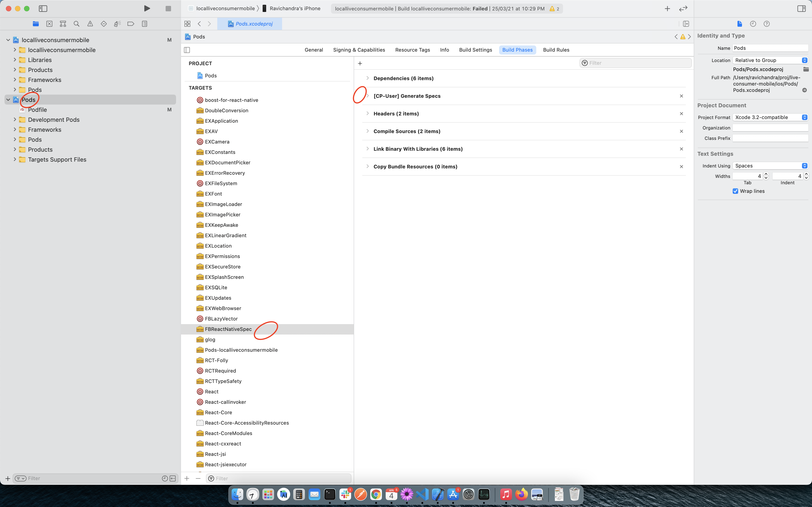Select the Find navigator magnifier icon
812x507 pixels.
(77, 24)
